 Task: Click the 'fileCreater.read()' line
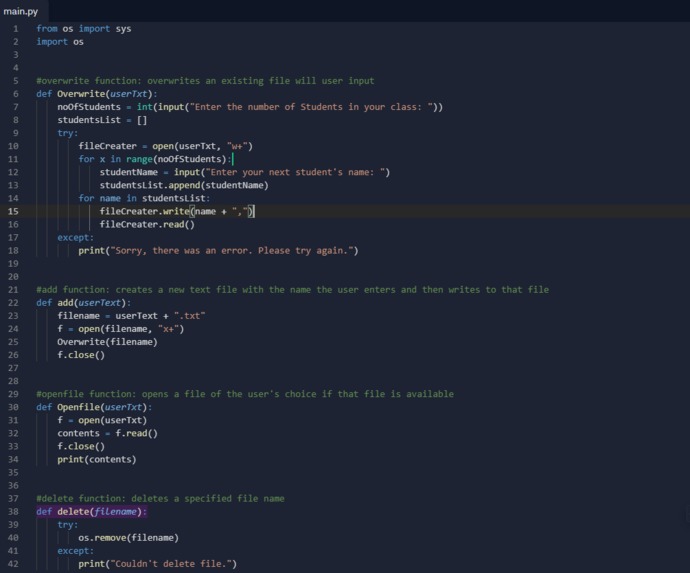pos(147,224)
